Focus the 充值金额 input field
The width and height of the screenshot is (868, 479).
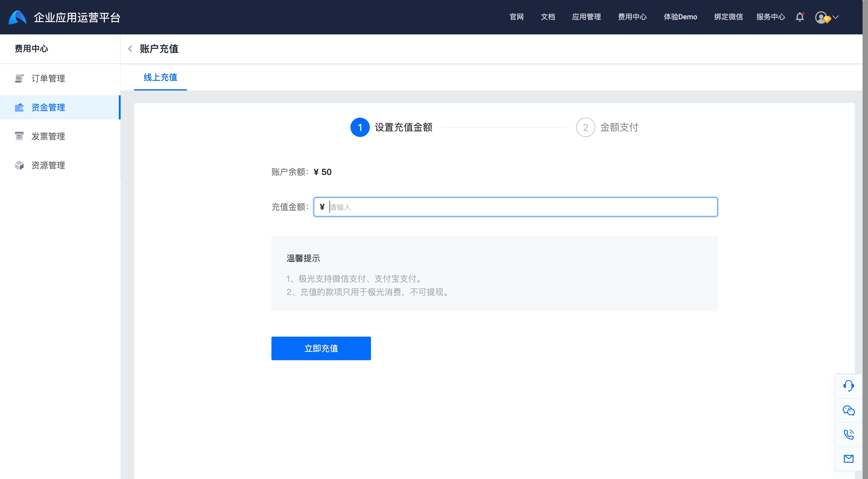tap(515, 207)
